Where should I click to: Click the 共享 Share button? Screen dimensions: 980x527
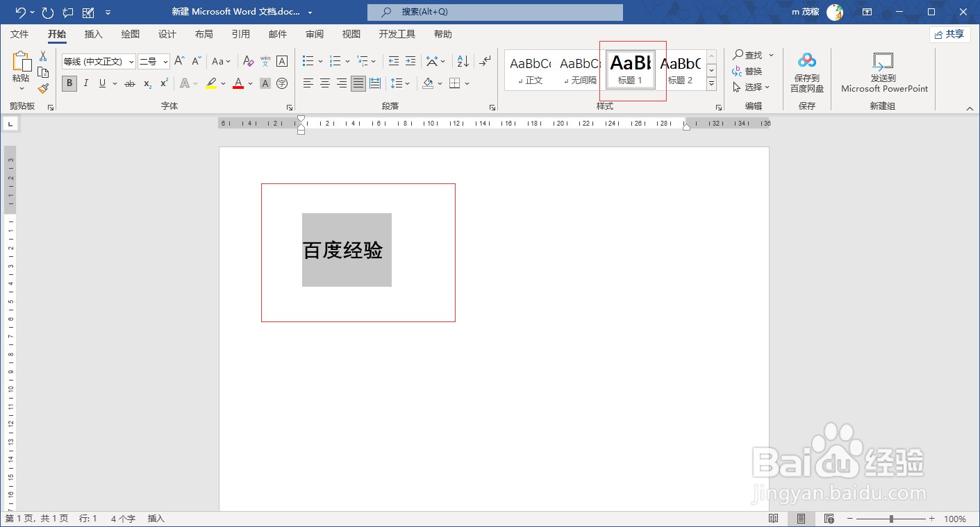click(x=949, y=34)
